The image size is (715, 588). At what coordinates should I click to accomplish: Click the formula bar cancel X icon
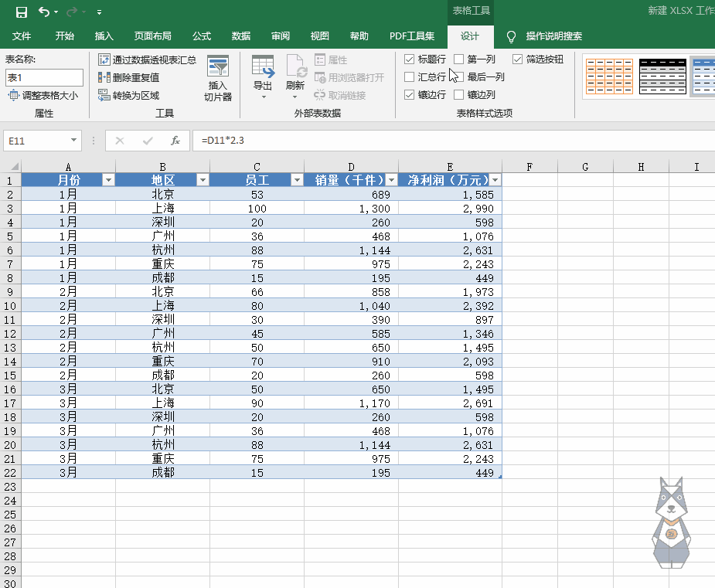[x=120, y=141]
